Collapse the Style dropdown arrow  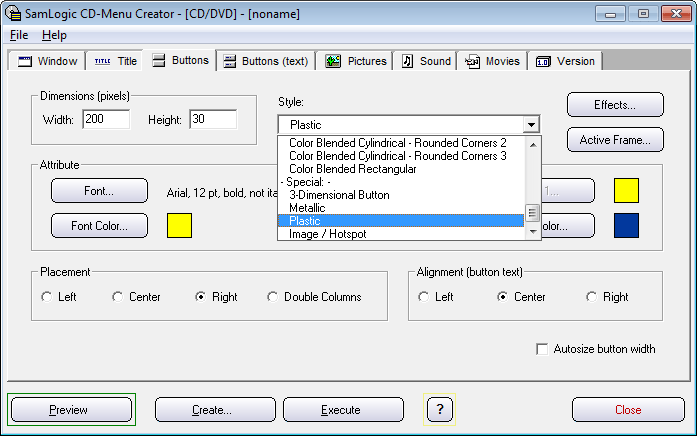click(531, 125)
